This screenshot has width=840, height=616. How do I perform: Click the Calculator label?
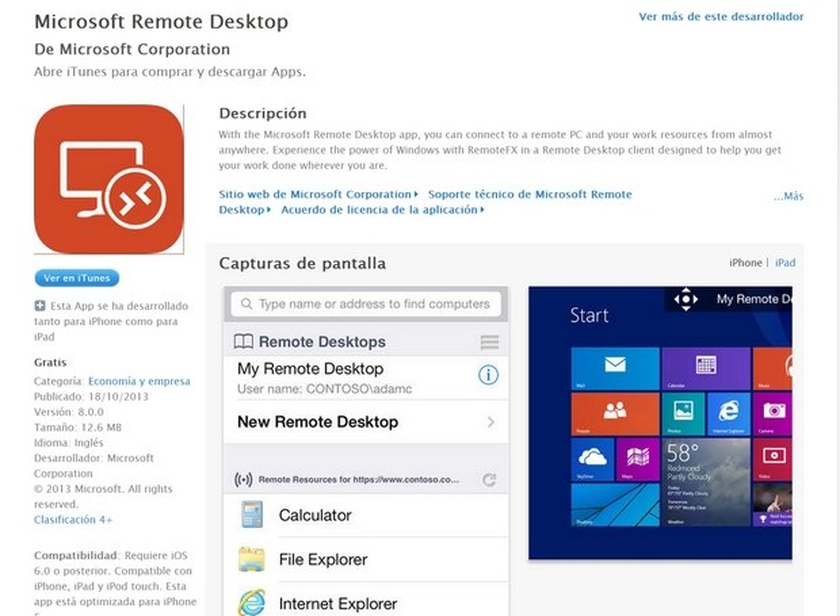315,515
